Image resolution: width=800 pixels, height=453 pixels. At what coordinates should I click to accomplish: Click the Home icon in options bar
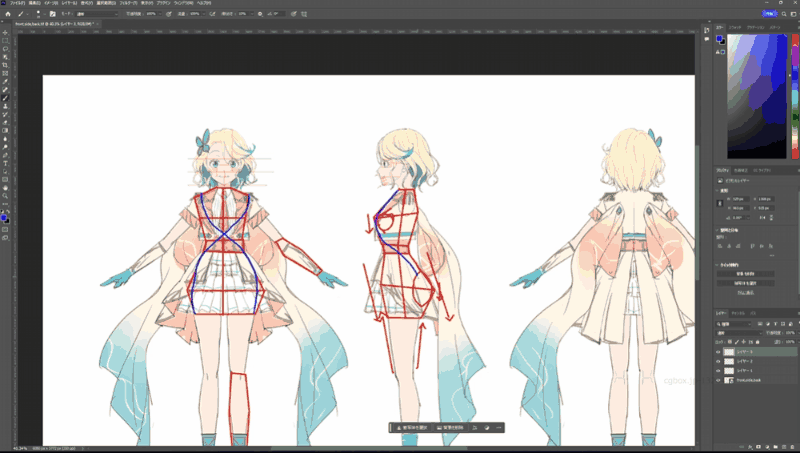point(6,14)
